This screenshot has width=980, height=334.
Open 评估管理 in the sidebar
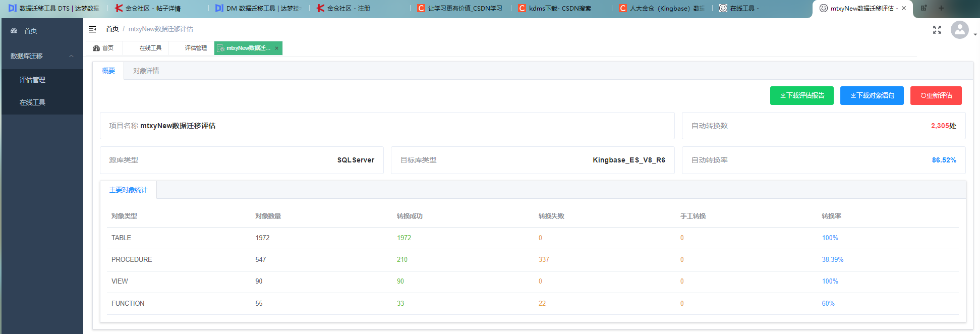click(32, 80)
